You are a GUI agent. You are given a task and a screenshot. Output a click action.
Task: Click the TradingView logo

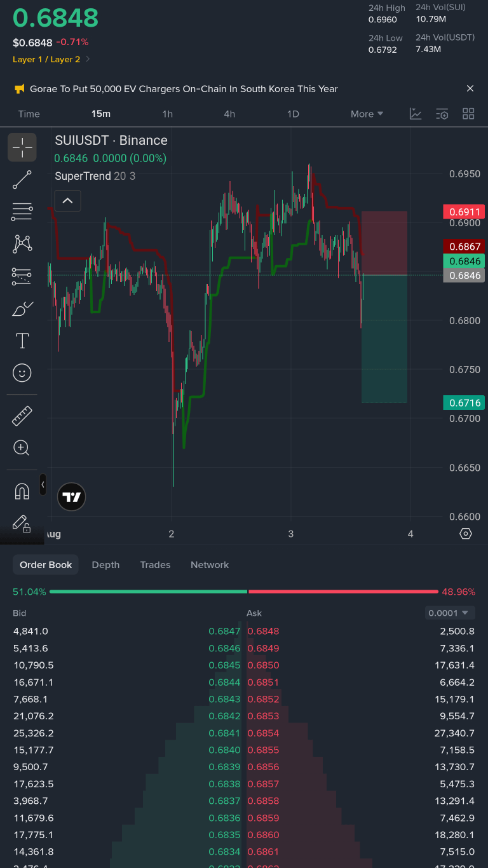pyautogui.click(x=72, y=497)
